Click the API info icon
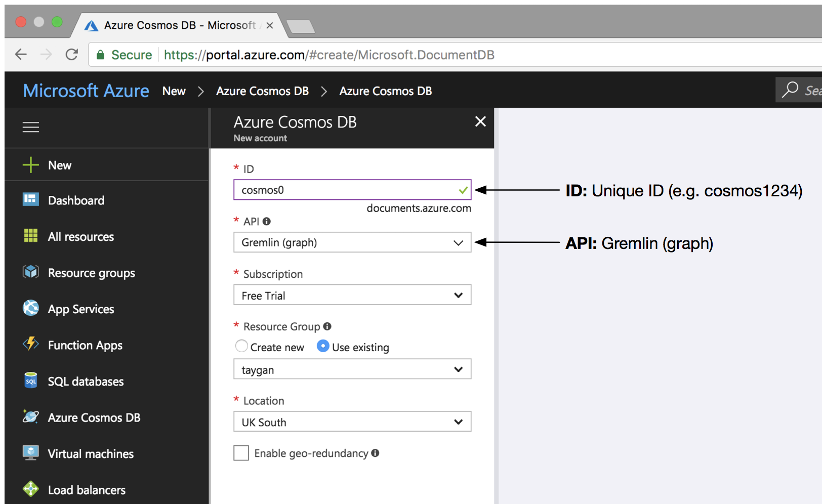Viewport: 822px width, 504px height. coord(267,221)
